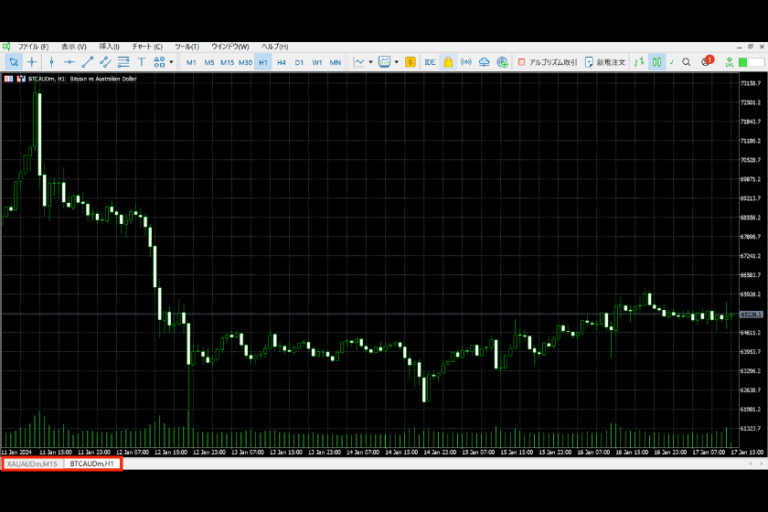Switch to the XAUAUDm,M15 chart tab

coord(32,464)
